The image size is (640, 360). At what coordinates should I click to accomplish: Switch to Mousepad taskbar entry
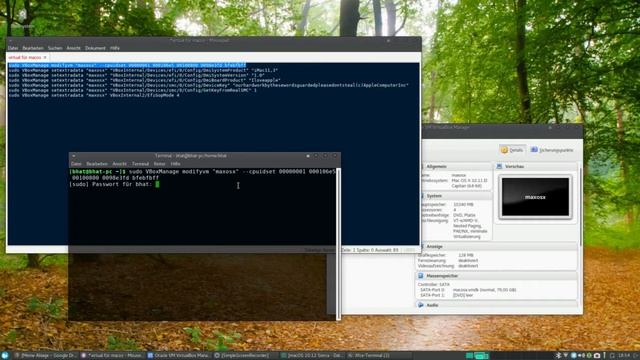point(112,356)
